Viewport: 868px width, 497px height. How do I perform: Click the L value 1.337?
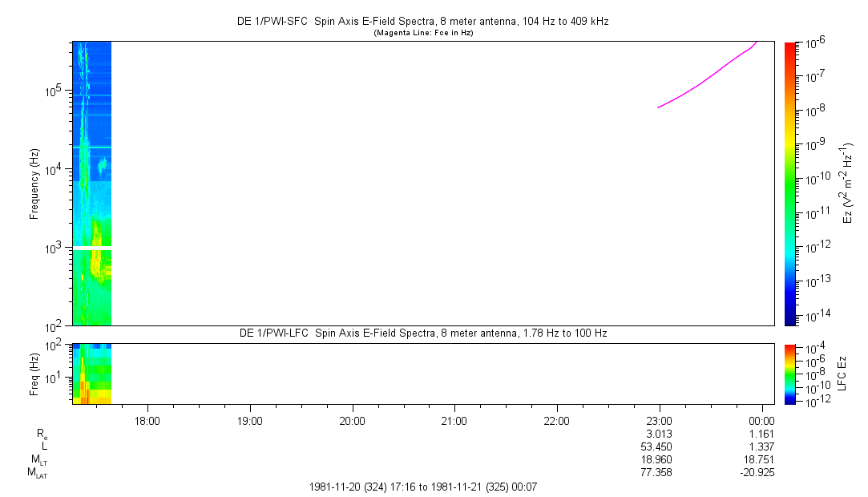[x=761, y=446]
